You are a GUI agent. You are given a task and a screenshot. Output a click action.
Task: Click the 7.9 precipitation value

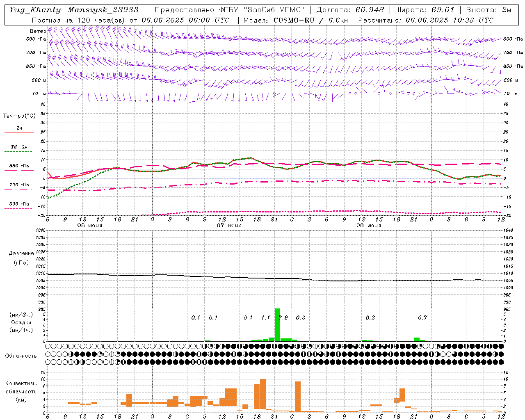283,318
